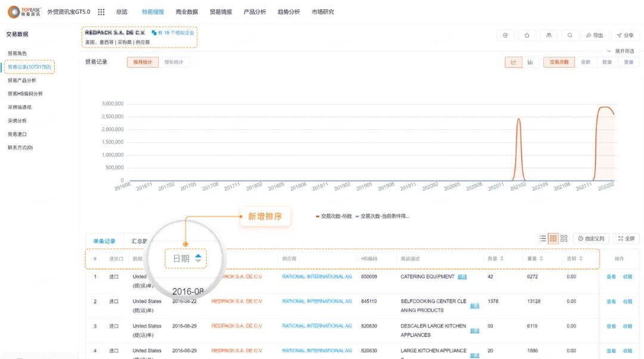Switch chart to bar graph view
The image size is (644, 359).
(530, 62)
